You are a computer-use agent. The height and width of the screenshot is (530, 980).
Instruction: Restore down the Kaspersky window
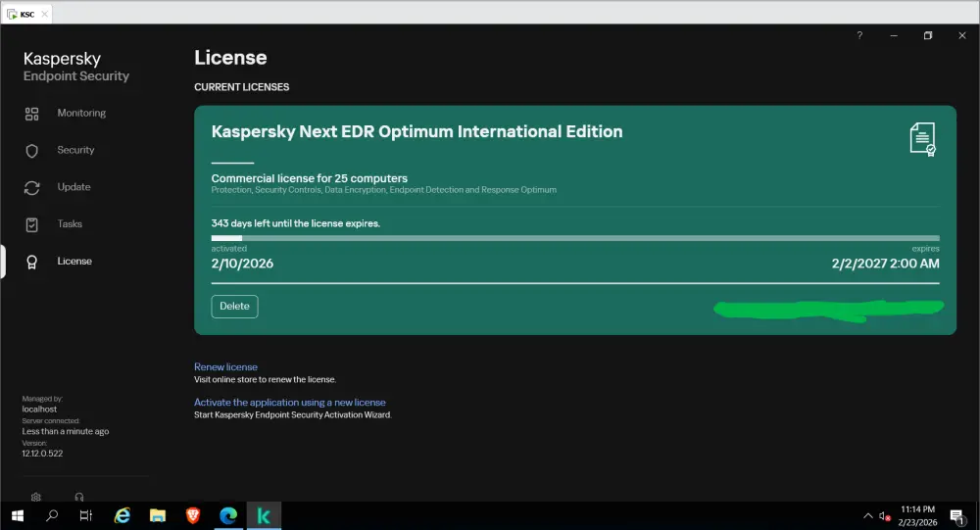coord(928,35)
